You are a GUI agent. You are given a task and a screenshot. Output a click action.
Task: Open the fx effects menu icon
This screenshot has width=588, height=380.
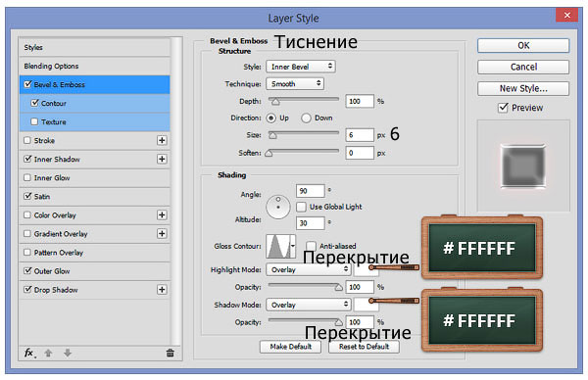click(x=29, y=353)
